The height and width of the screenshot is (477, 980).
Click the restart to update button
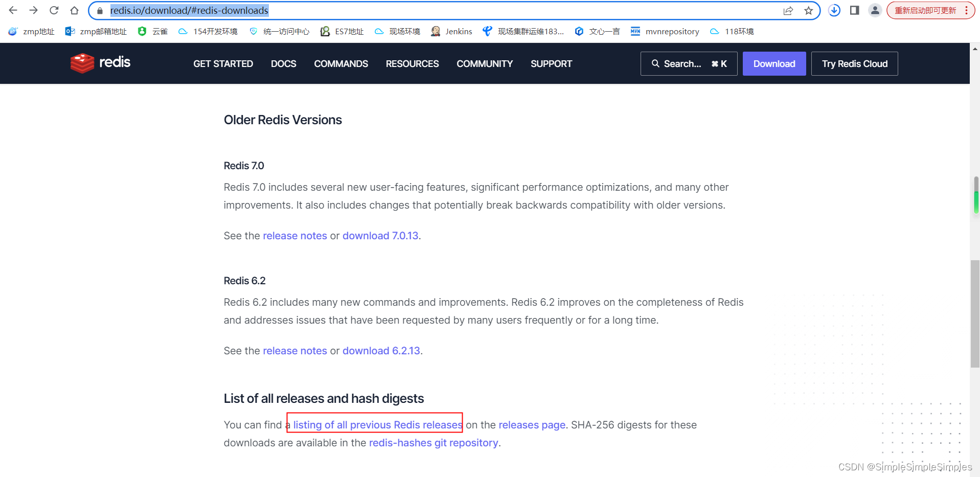[930, 10]
